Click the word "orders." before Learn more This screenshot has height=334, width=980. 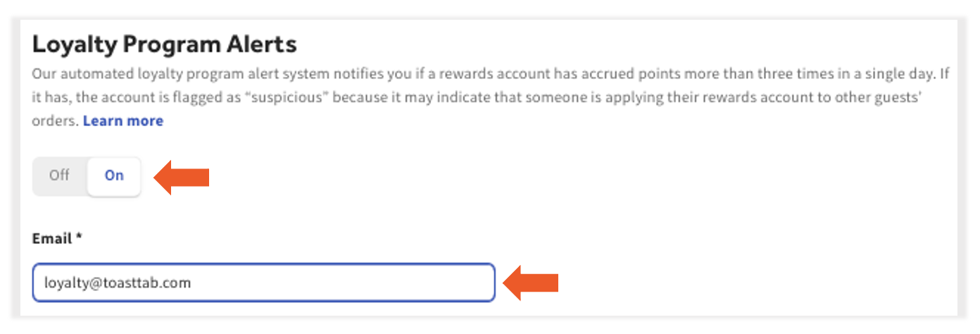coord(55,120)
